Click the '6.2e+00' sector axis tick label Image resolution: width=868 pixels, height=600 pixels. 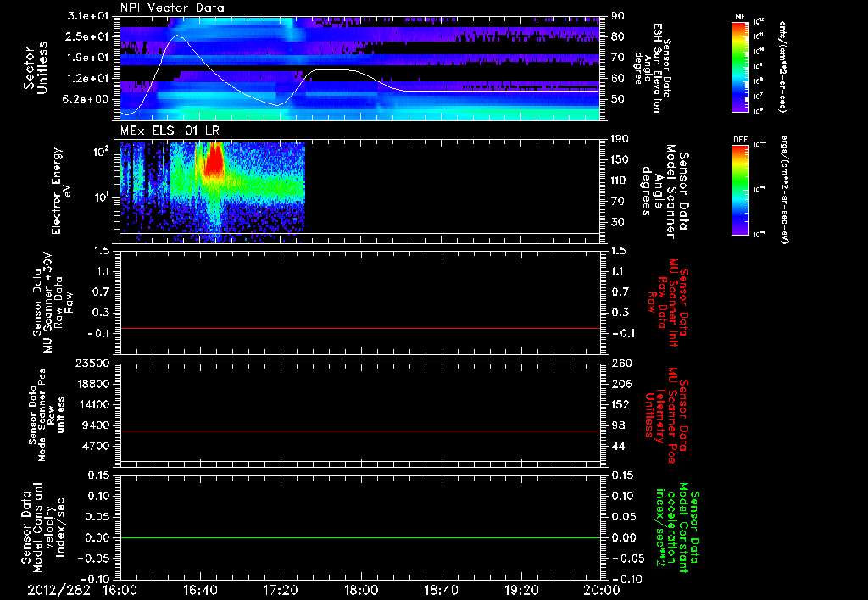pyautogui.click(x=87, y=99)
